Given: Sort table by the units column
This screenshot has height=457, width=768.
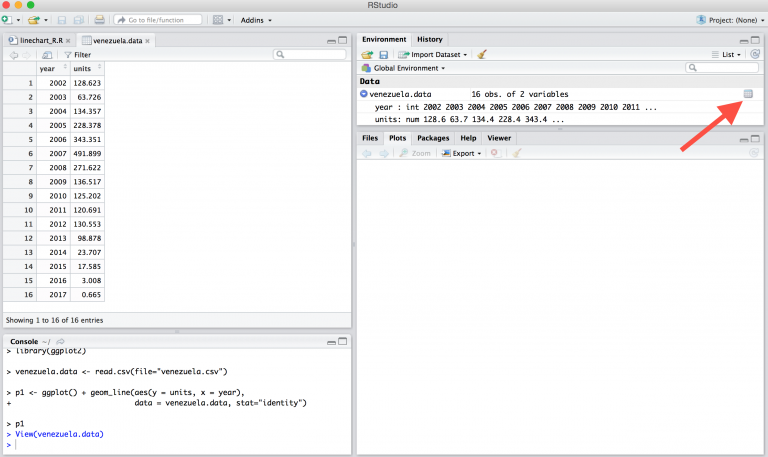Looking at the screenshot, I should (82, 68).
